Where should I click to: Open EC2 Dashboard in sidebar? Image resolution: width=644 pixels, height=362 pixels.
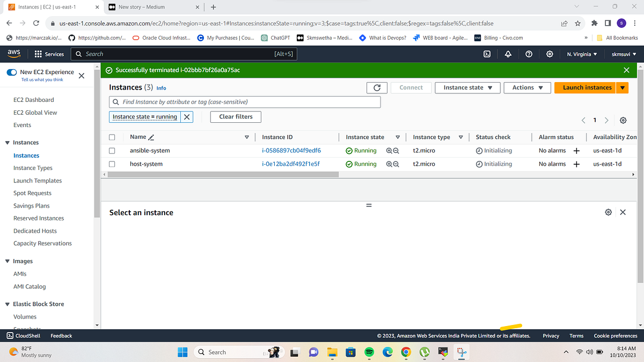[34, 100]
